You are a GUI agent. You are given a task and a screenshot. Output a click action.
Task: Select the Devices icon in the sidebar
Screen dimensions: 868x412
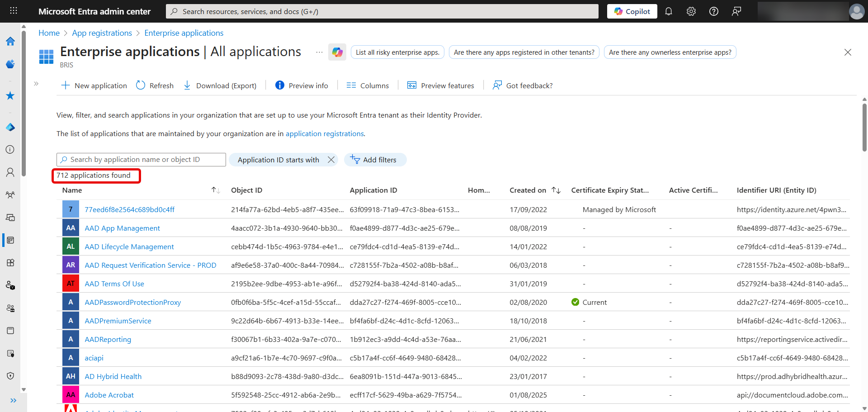click(x=10, y=218)
